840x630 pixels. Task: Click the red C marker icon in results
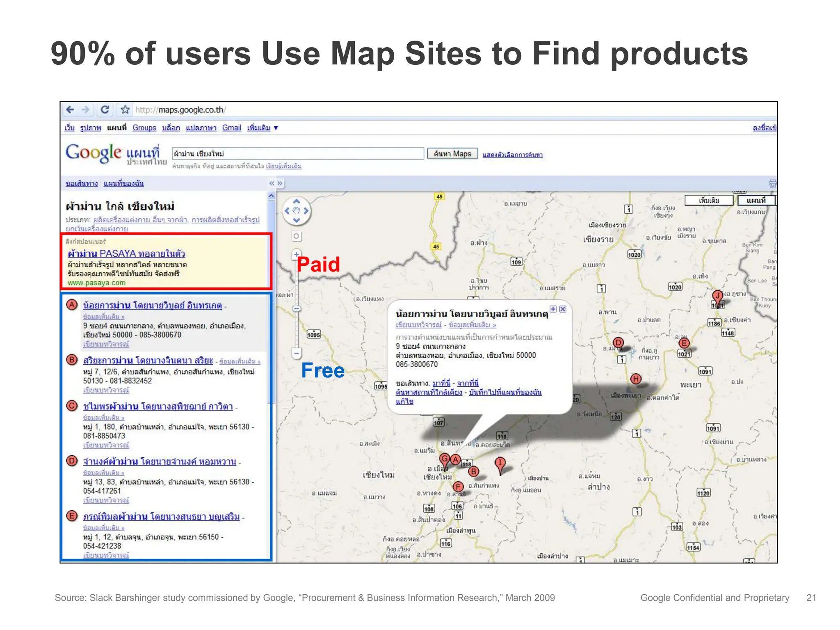tap(72, 406)
